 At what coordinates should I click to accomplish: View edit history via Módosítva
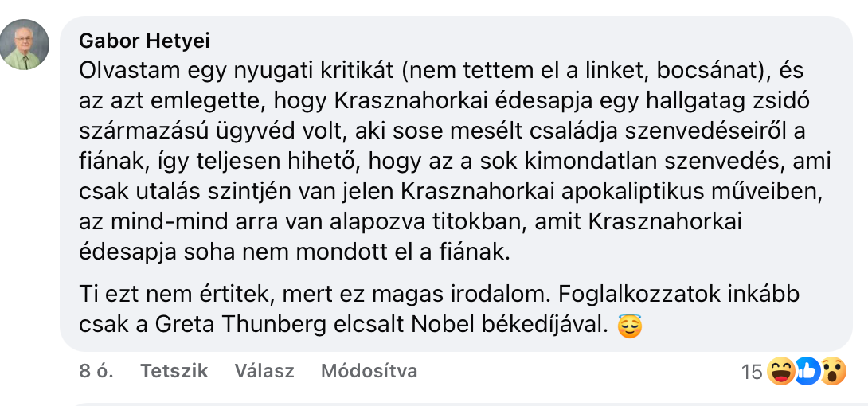click(x=369, y=371)
